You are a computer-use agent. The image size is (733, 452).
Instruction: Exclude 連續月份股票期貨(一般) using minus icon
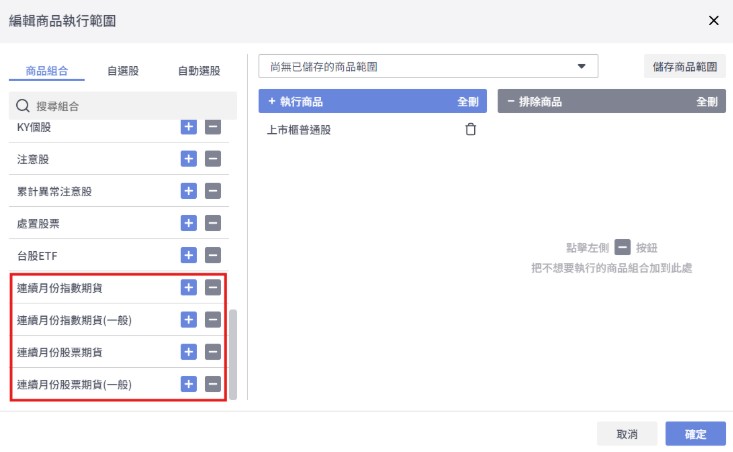(x=212, y=384)
